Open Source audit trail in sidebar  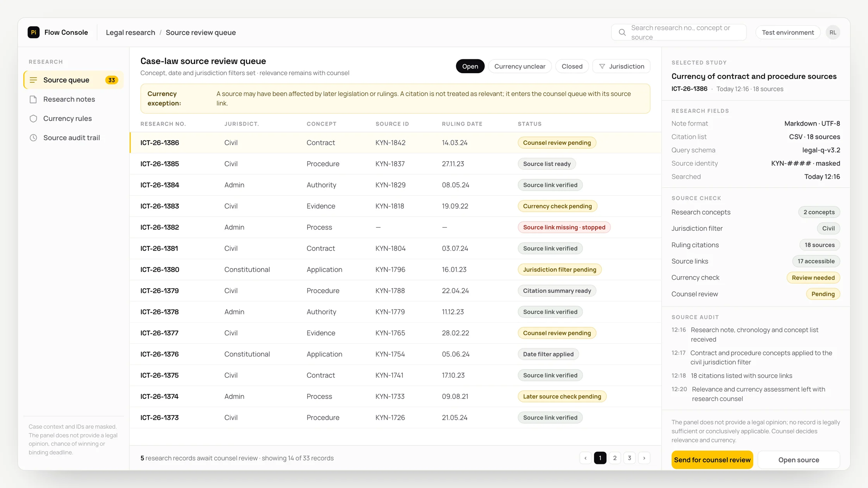coord(74,138)
